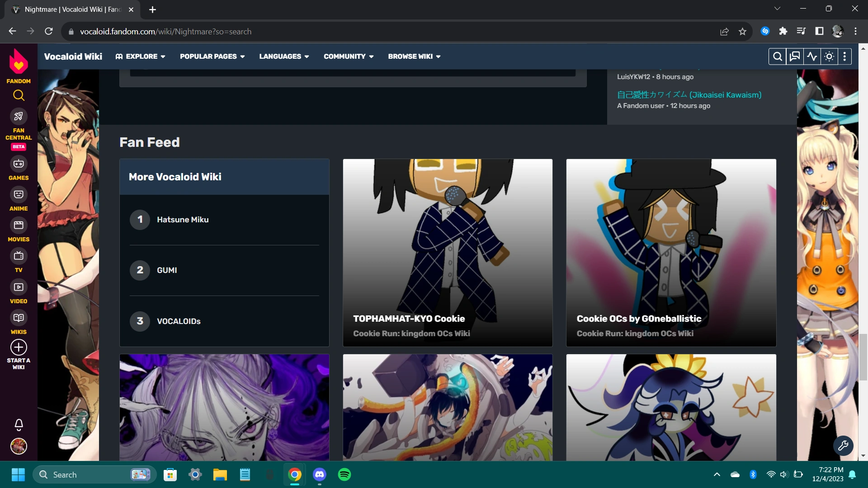This screenshot has width=868, height=488.
Task: Open wiki search magnifier icon in header
Action: (777, 56)
